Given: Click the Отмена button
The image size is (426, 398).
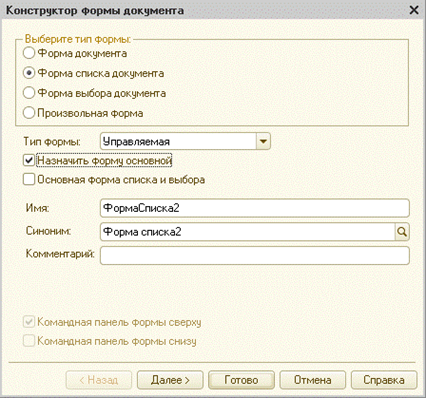Looking at the screenshot, I should point(312,380).
